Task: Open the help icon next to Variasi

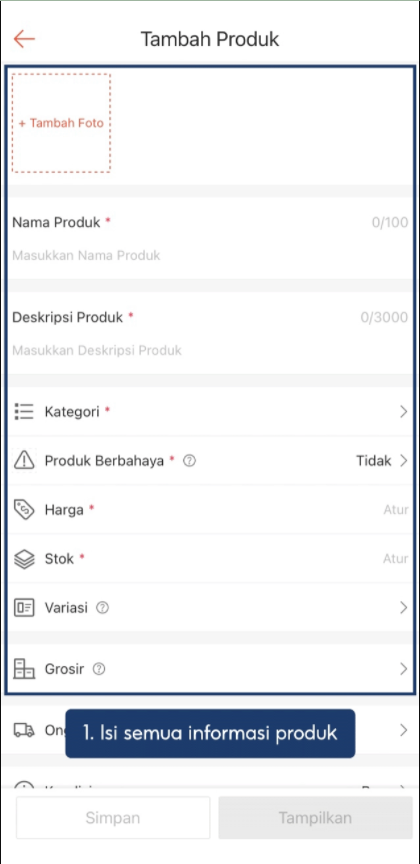Action: [x=103, y=608]
